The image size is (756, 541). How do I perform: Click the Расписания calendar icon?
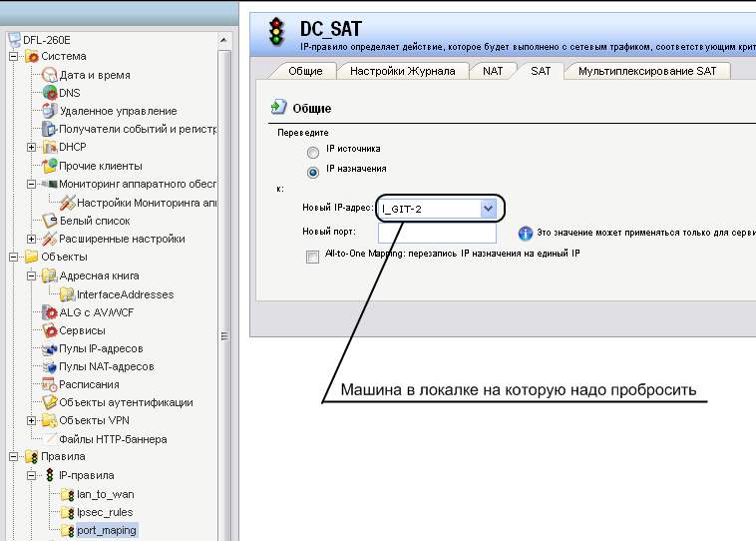pyautogui.click(x=50, y=384)
